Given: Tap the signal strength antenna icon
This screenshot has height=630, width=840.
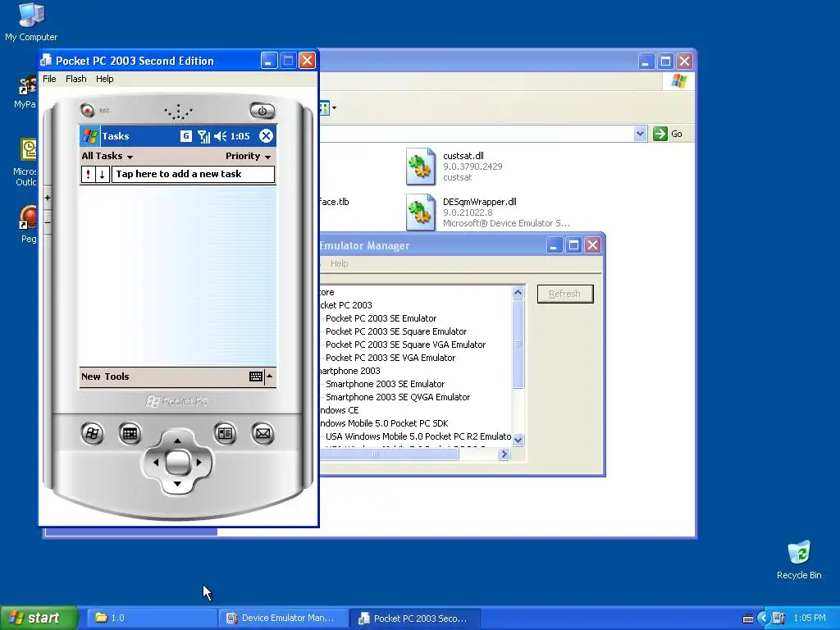Looking at the screenshot, I should click(203, 136).
